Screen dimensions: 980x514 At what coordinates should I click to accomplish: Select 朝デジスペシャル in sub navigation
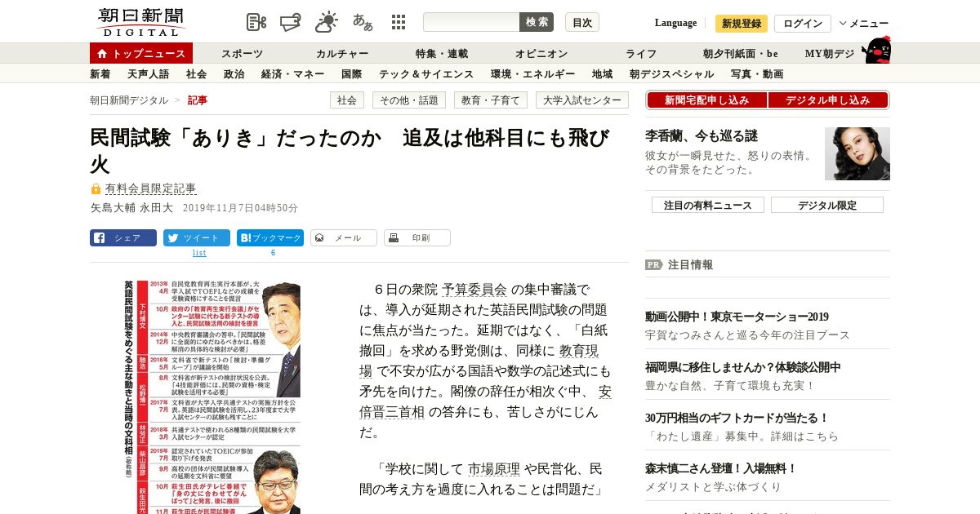tap(671, 74)
